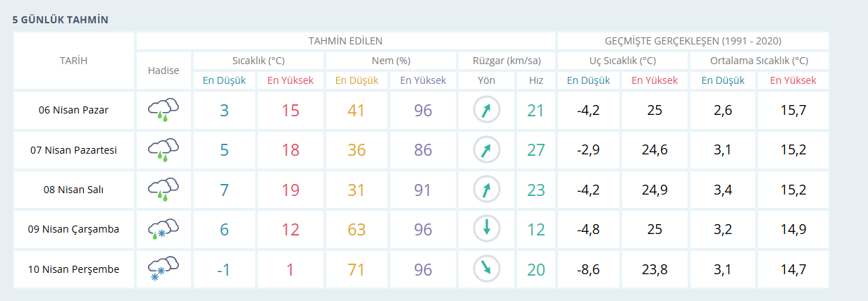Click the snow icon for 10 Nisan Perşembe
868x301 pixels.
pos(163,268)
